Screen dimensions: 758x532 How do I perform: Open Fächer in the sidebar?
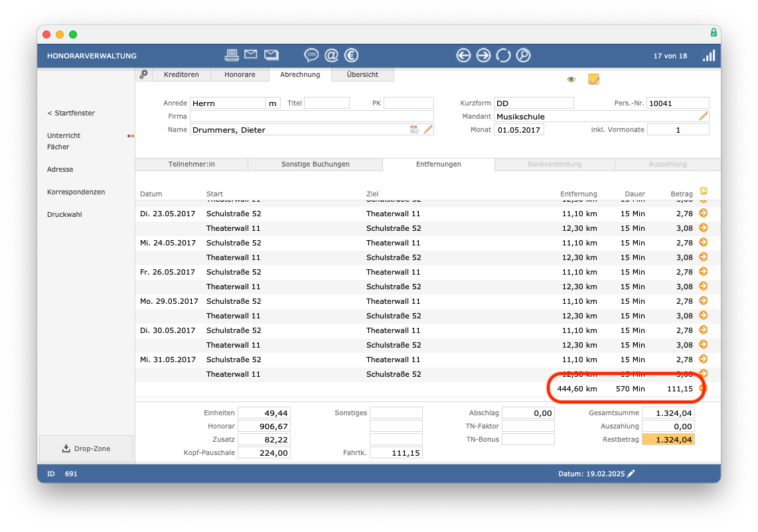tap(58, 147)
